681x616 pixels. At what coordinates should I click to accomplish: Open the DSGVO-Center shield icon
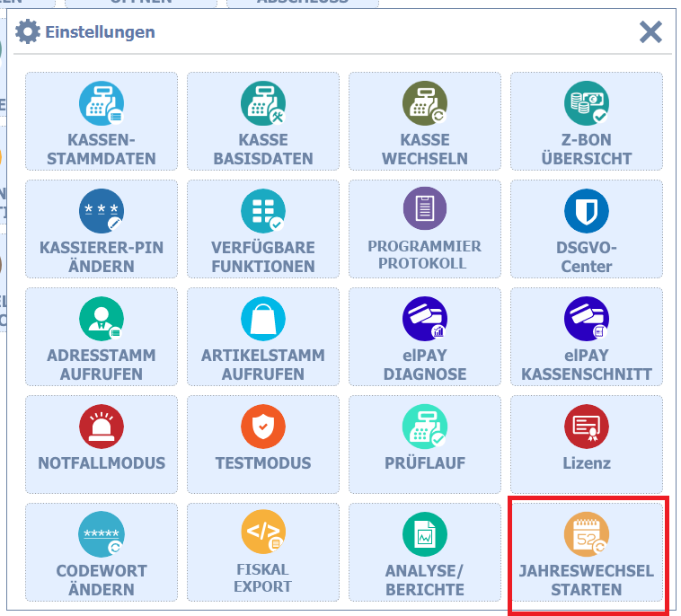586,212
